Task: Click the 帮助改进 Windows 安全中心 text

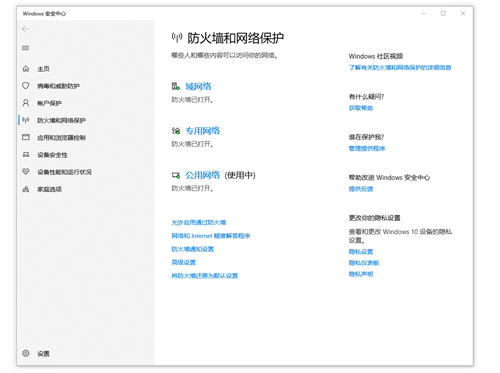Action: pyautogui.click(x=389, y=178)
